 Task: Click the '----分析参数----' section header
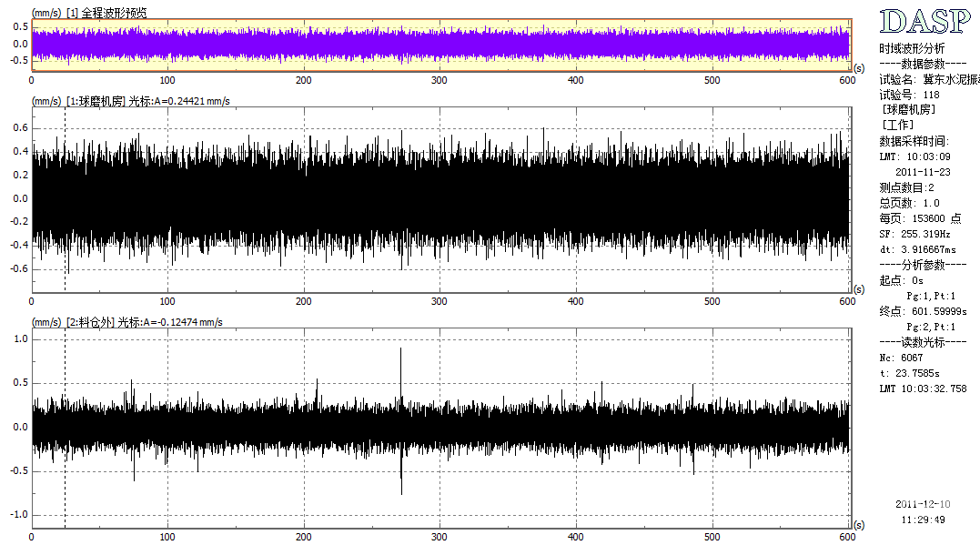923,265
